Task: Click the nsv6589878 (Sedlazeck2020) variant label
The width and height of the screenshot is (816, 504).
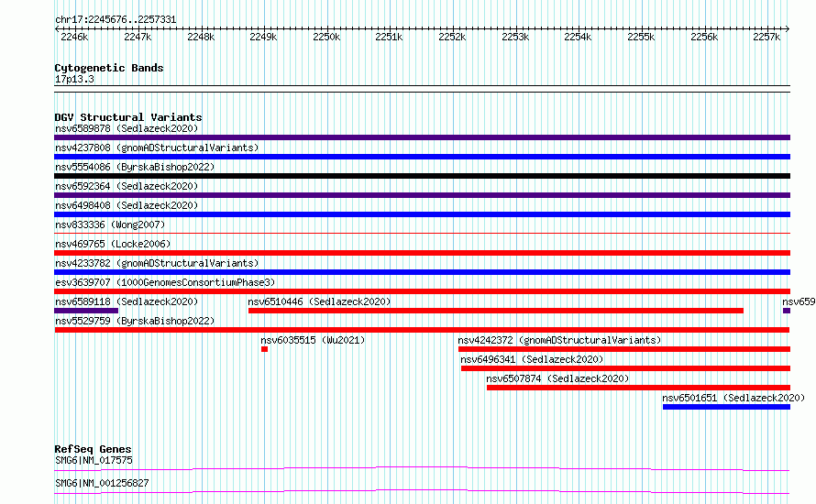Action: point(127,128)
